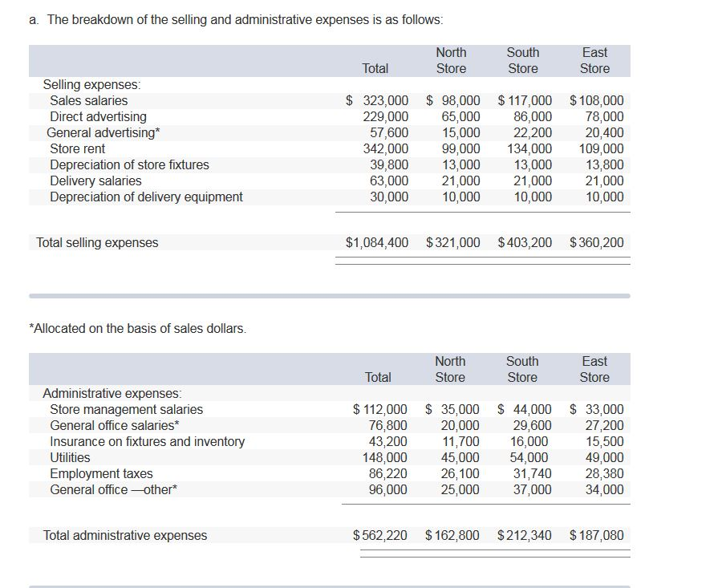Select East Store admin total $187,080
The height and width of the screenshot is (588, 722).
[x=596, y=536]
